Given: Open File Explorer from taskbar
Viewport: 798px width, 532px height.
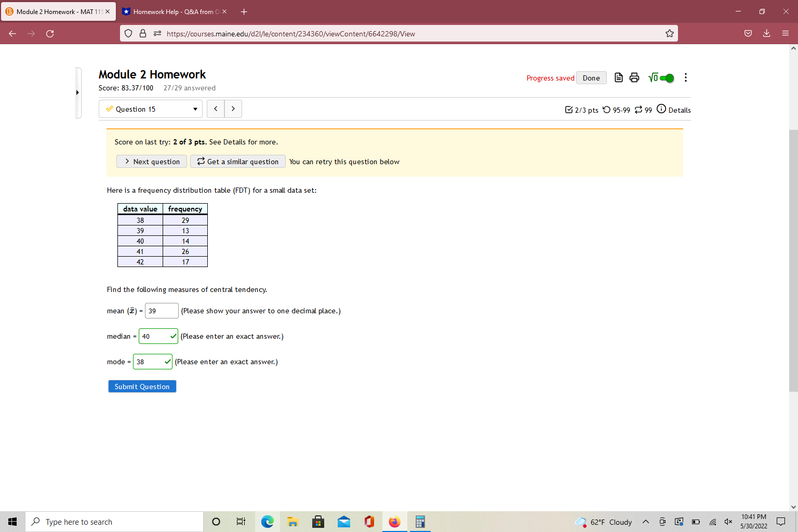Looking at the screenshot, I should (x=293, y=522).
